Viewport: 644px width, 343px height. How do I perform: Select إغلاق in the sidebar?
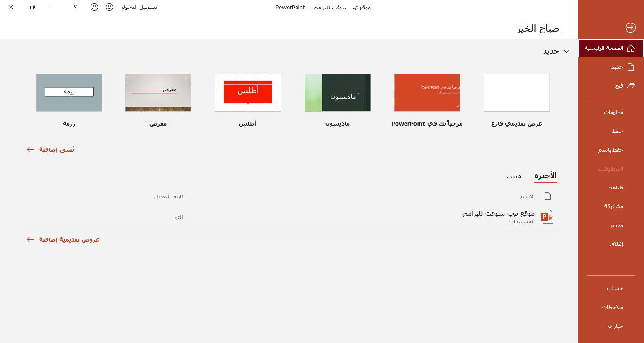point(617,244)
